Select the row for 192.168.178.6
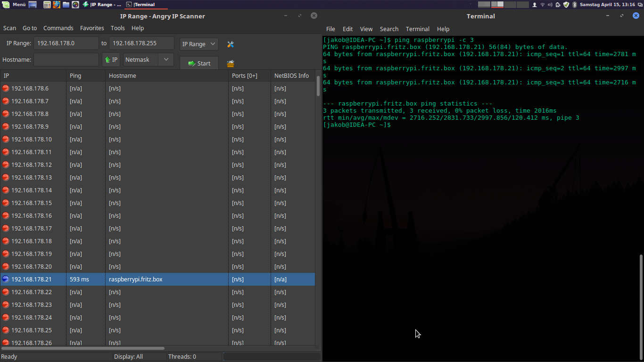 (x=157, y=88)
